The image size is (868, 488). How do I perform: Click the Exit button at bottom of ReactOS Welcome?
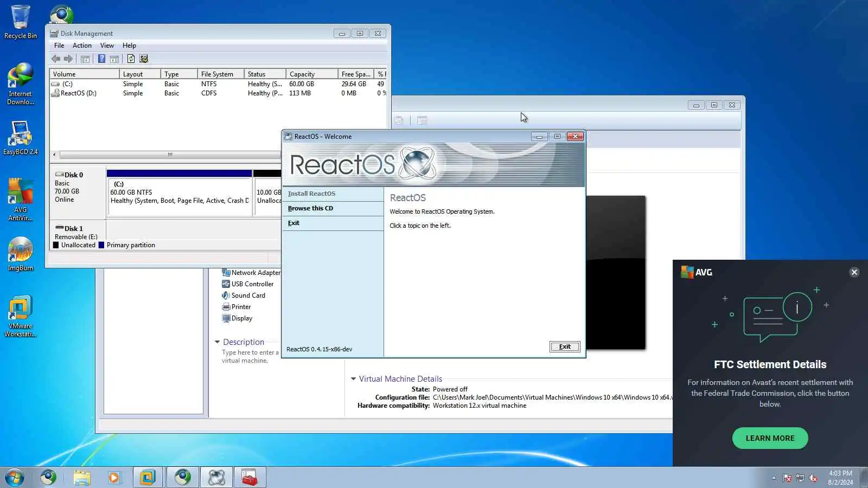(565, 347)
